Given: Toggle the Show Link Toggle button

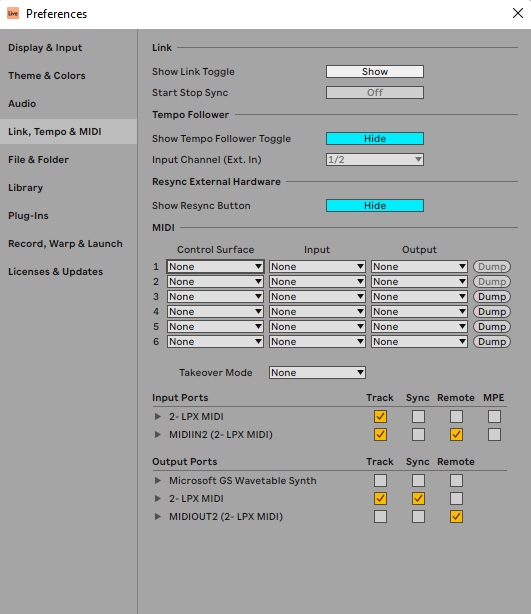Looking at the screenshot, I should 375,72.
